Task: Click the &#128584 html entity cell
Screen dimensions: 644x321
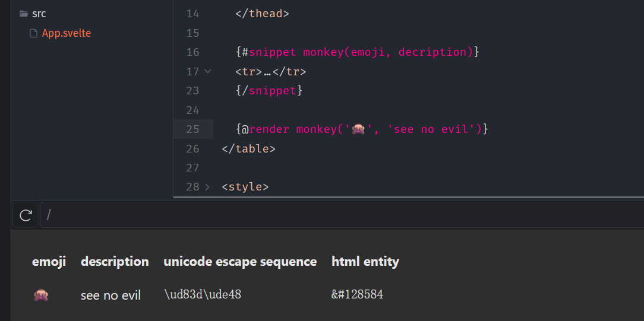Action: pos(357,294)
